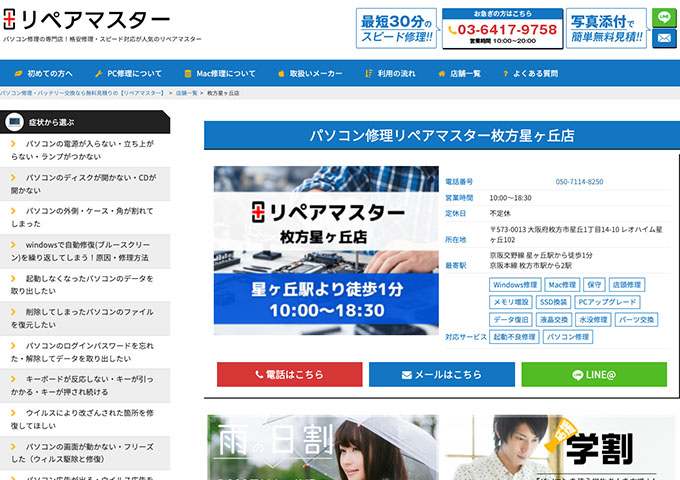Open 削除してしまったパソコンのファイル link

85,318
